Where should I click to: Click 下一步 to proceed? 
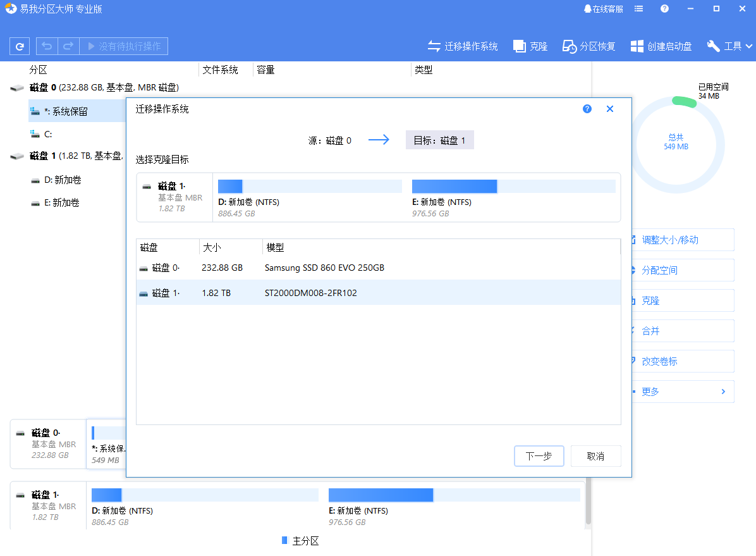point(539,456)
